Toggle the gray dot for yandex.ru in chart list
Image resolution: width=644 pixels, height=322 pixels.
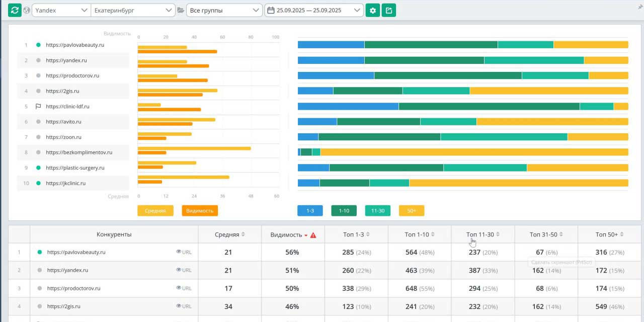tap(38, 60)
